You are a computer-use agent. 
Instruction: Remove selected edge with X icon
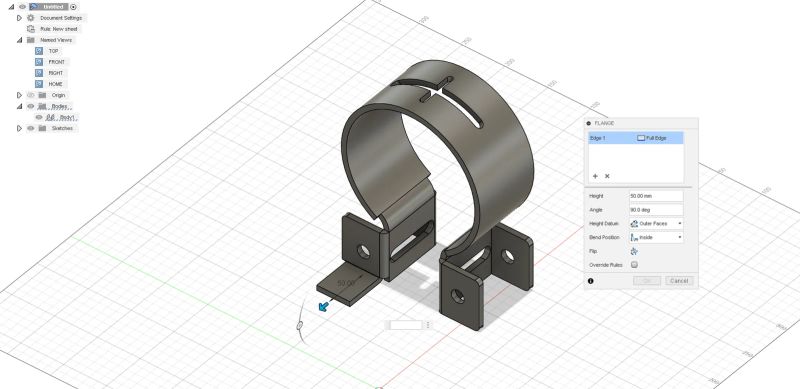[x=607, y=176]
